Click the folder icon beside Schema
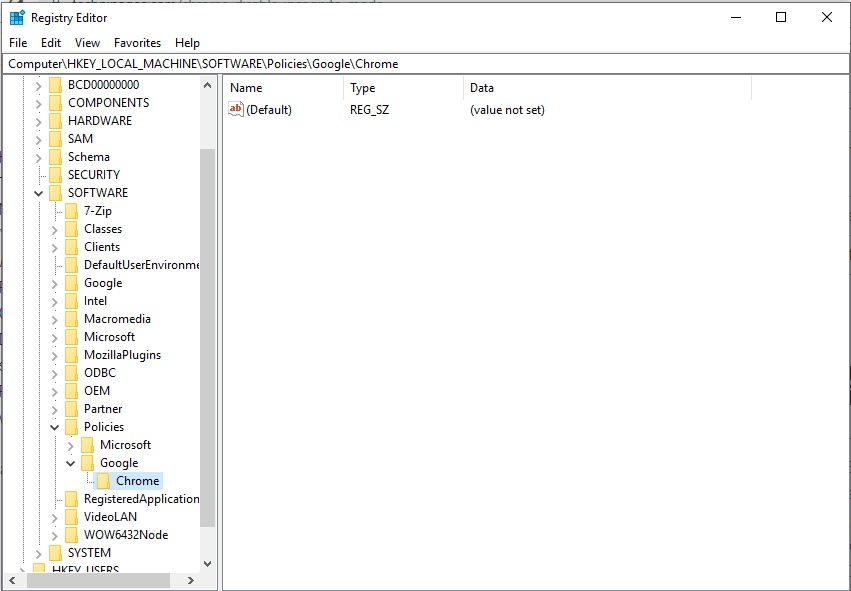The image size is (851, 591). point(55,157)
